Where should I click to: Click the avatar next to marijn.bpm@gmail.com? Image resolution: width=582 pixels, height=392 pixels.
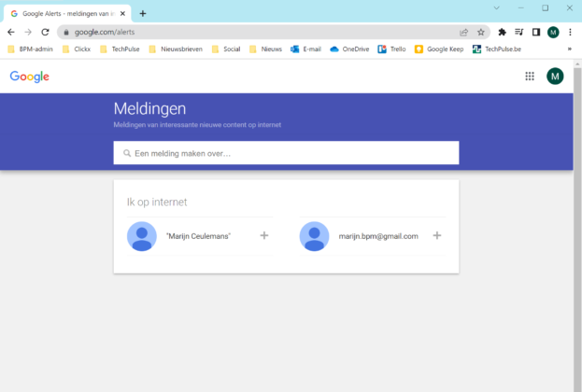coord(315,236)
